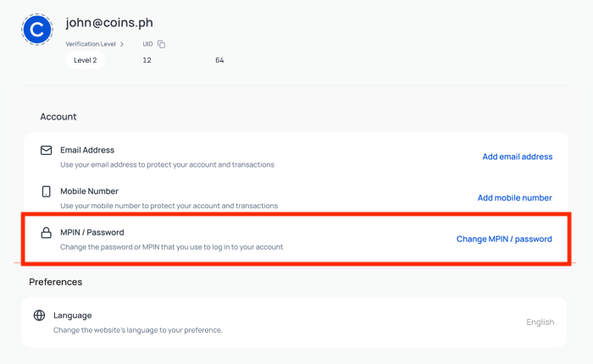This screenshot has height=364, width=593.
Task: Click the UID label text
Action: click(x=147, y=44)
